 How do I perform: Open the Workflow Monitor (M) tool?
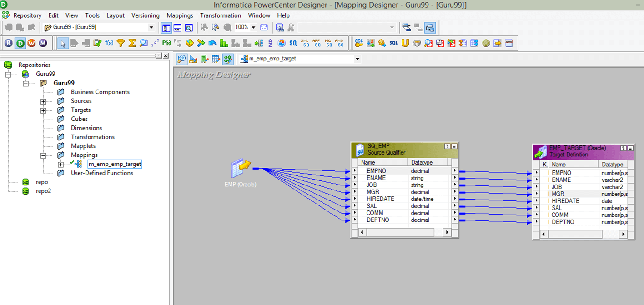[43, 43]
